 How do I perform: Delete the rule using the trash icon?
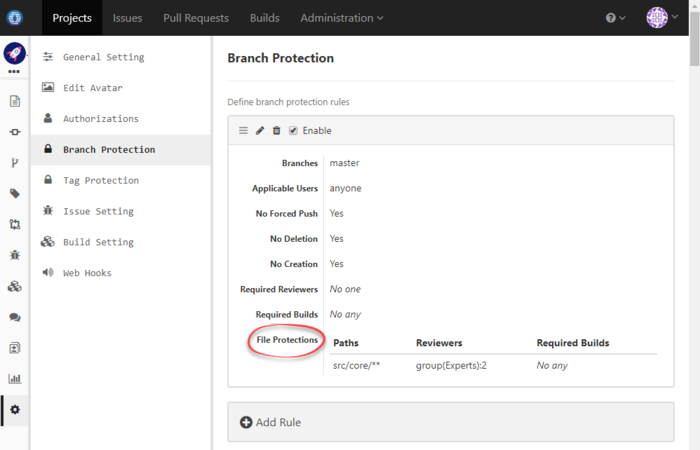(x=277, y=131)
